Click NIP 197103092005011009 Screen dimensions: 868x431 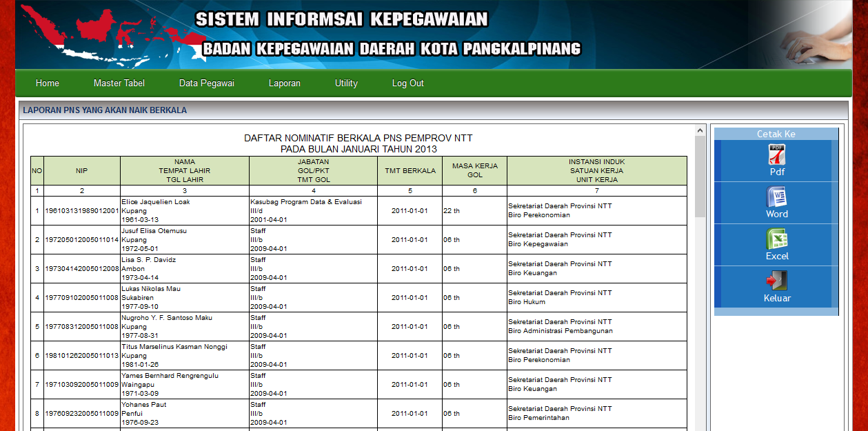pyautogui.click(x=82, y=385)
